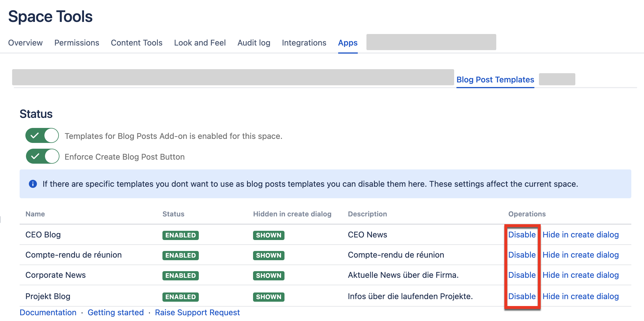Select the Apps tab

click(x=348, y=43)
